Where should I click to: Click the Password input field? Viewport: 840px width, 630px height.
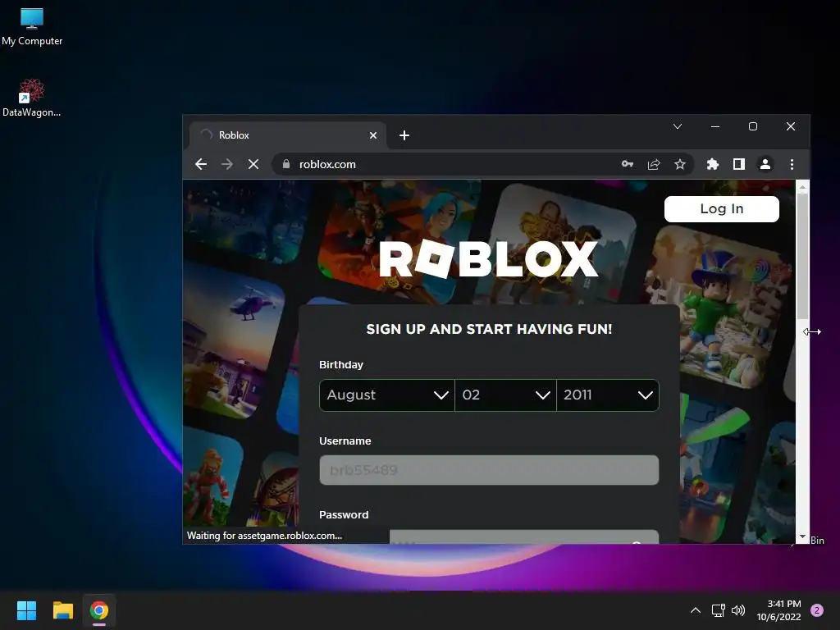pyautogui.click(x=524, y=536)
